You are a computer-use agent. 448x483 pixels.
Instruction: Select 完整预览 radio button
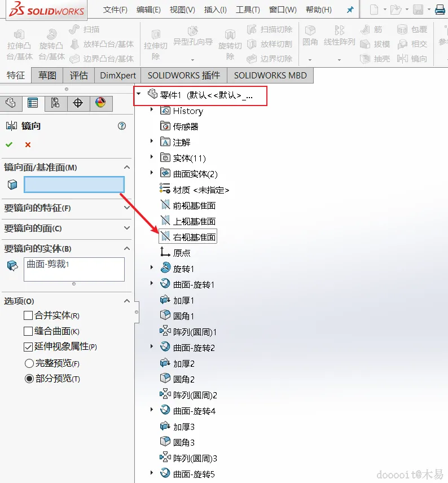coord(29,363)
